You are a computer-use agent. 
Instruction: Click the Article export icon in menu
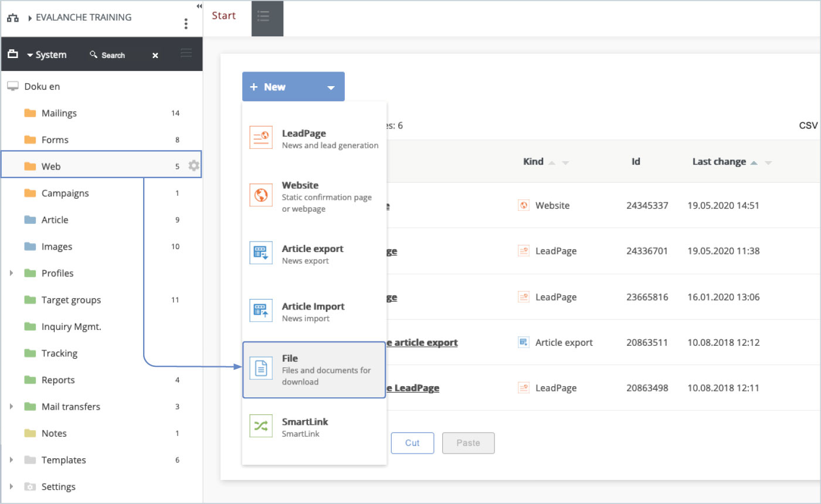(x=260, y=253)
